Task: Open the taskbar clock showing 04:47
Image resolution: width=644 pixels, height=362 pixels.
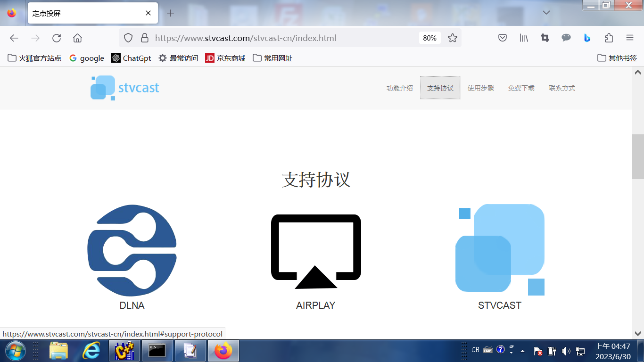Action: (613, 351)
